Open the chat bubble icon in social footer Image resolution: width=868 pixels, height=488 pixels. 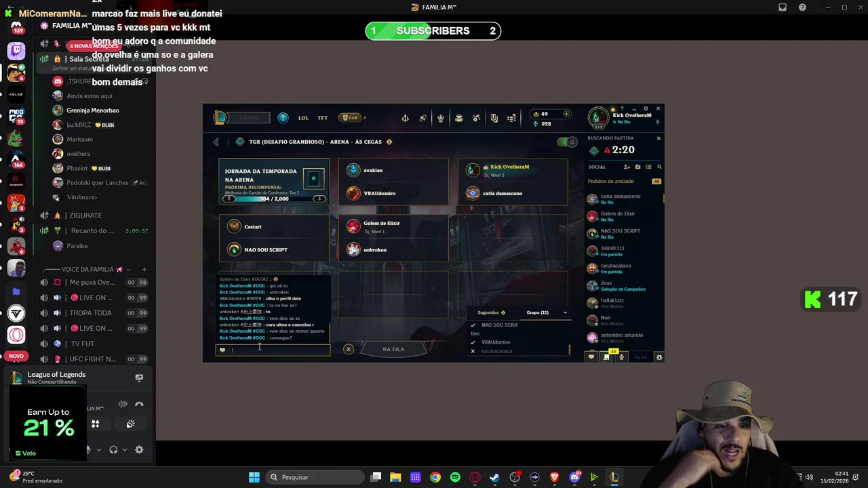pyautogui.click(x=591, y=357)
